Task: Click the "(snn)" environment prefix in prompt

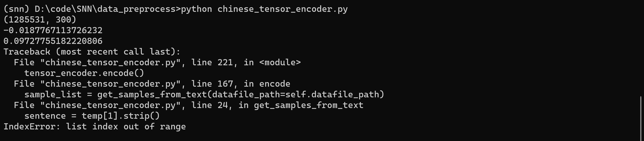Action: click(x=16, y=9)
